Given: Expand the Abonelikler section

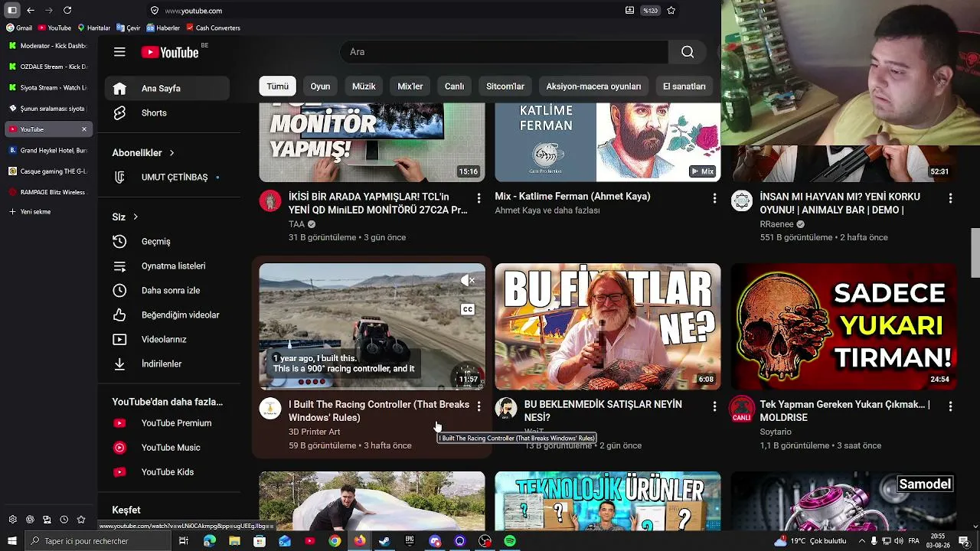Looking at the screenshot, I should [x=144, y=152].
